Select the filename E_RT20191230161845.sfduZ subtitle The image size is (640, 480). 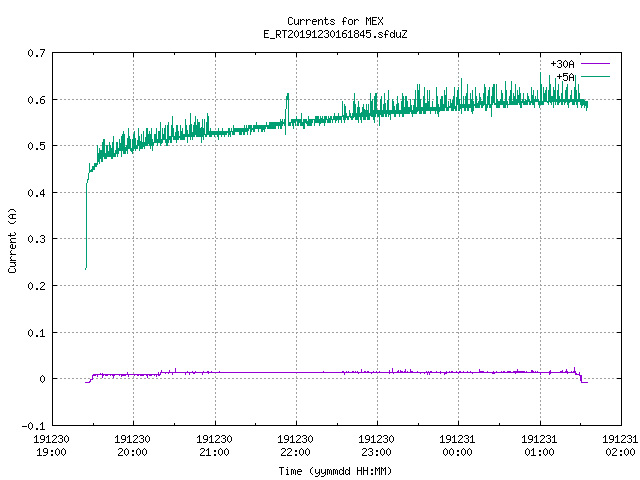(x=335, y=34)
